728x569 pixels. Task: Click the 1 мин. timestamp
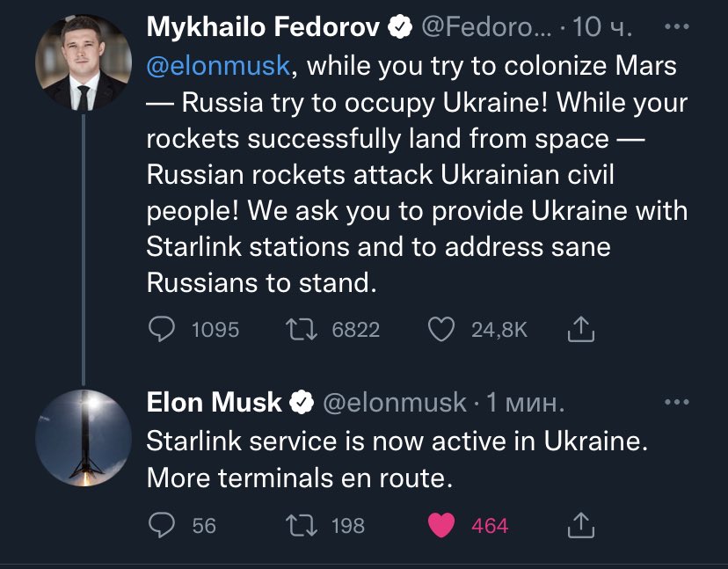525,403
